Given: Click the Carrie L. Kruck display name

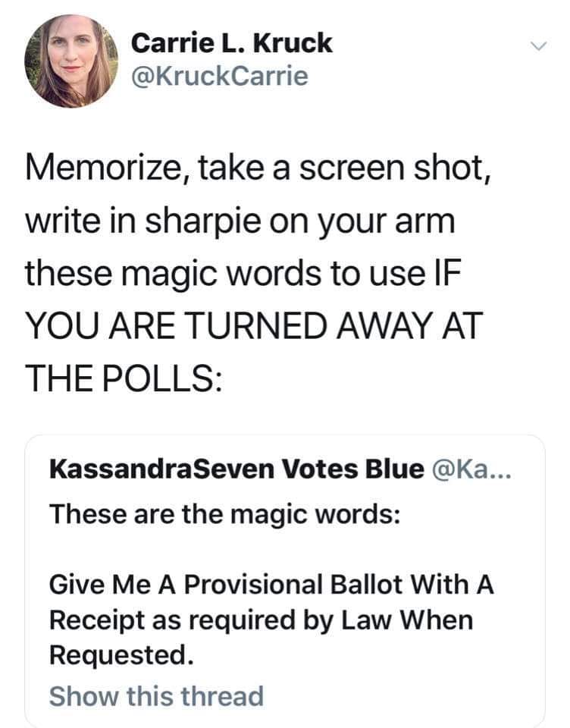Looking at the screenshot, I should [232, 42].
